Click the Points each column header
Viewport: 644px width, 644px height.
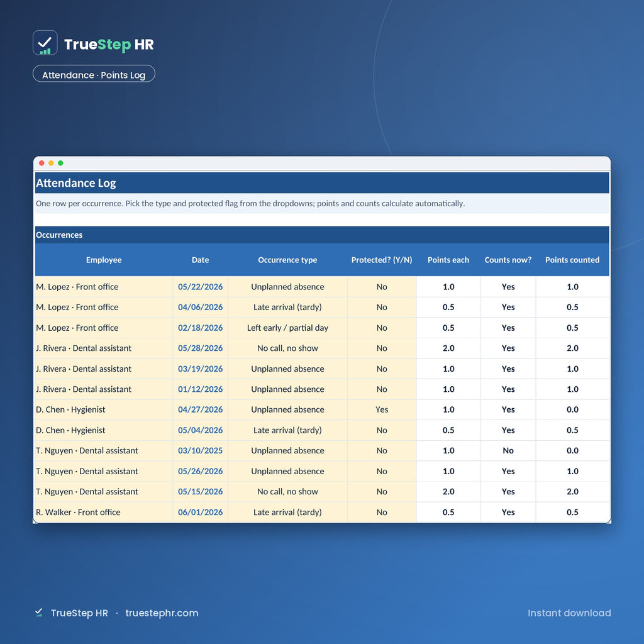[x=448, y=260]
